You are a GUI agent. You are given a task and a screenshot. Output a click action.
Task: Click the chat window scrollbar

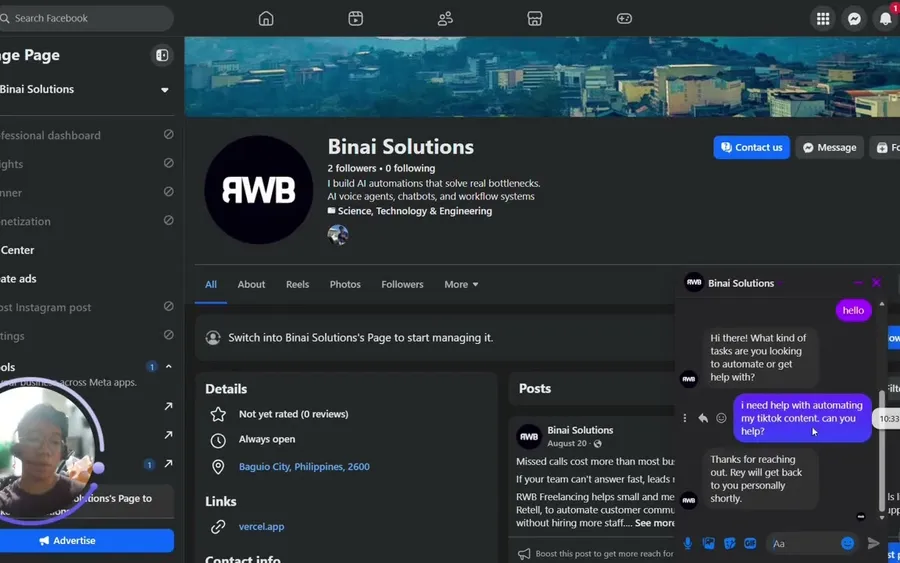[882, 451]
